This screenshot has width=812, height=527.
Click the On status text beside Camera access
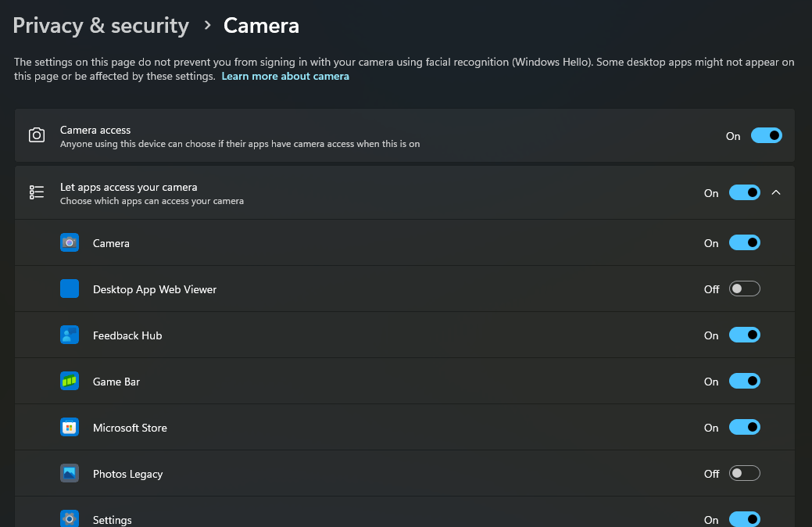(733, 136)
